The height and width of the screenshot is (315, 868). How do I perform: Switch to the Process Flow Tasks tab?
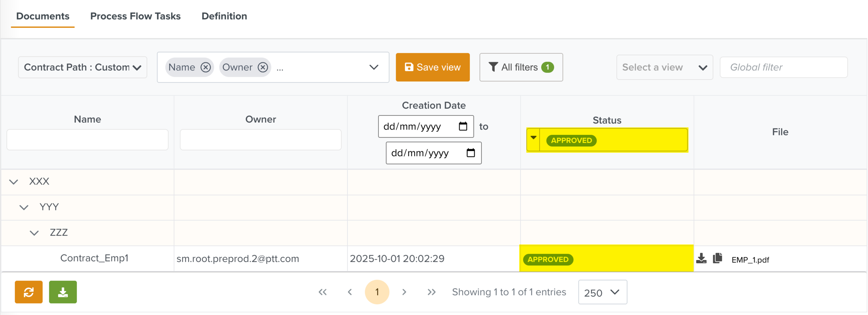pyautogui.click(x=135, y=16)
